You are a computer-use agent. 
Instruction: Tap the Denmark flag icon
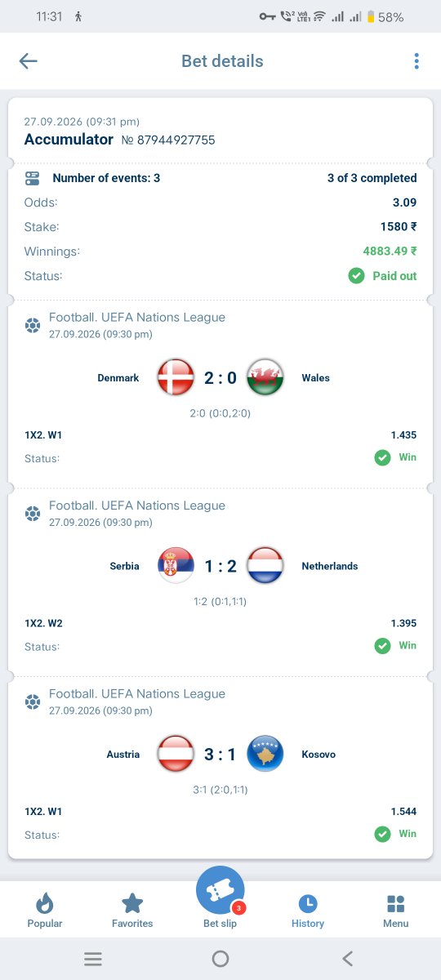point(176,377)
